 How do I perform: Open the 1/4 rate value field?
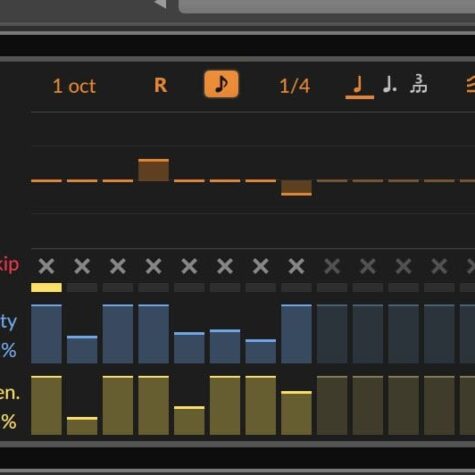tap(295, 86)
